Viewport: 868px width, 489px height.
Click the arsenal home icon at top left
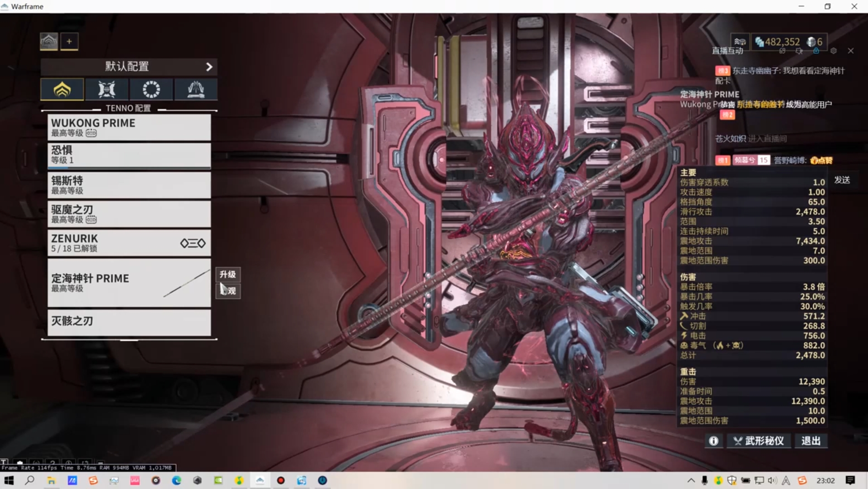click(x=49, y=41)
